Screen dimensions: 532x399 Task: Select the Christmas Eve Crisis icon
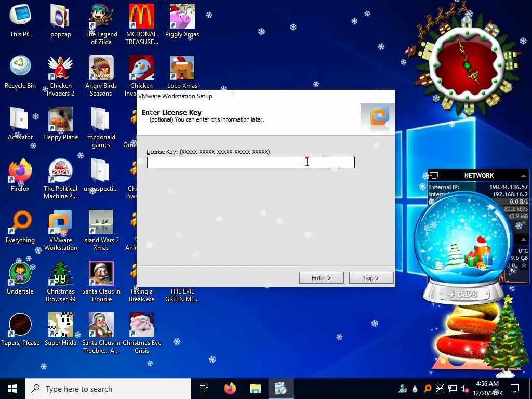[x=142, y=334]
